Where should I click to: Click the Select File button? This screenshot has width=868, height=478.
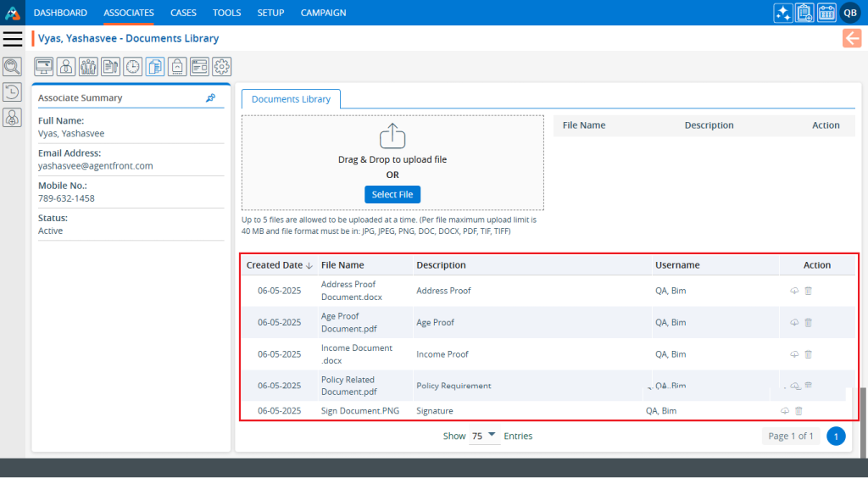coord(392,194)
